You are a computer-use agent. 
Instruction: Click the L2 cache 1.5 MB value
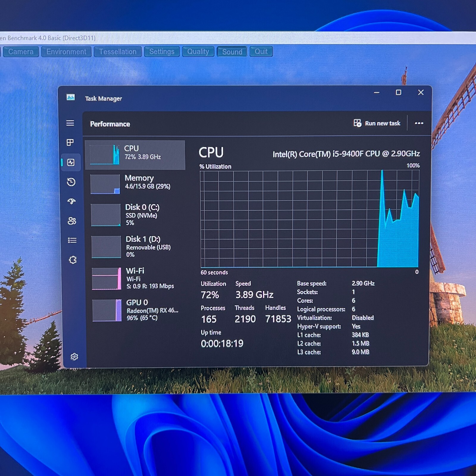tap(360, 343)
